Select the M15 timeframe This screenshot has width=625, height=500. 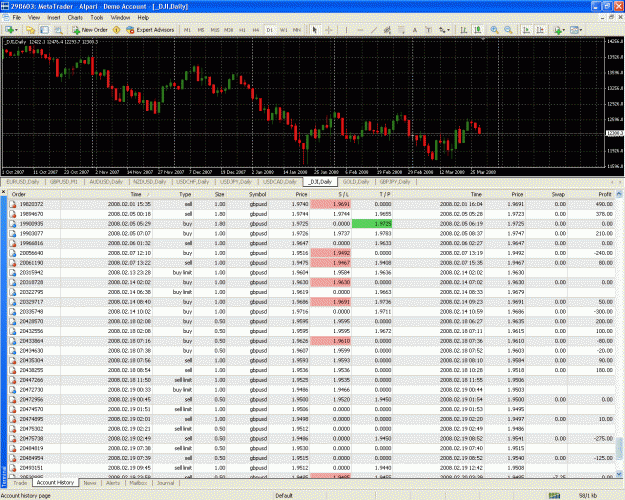pyautogui.click(x=215, y=30)
